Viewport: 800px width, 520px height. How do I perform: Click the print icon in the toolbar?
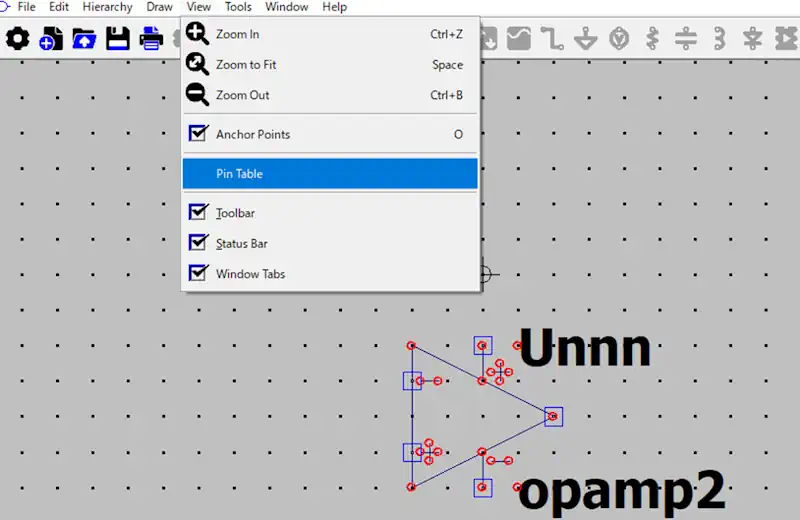coord(151,39)
